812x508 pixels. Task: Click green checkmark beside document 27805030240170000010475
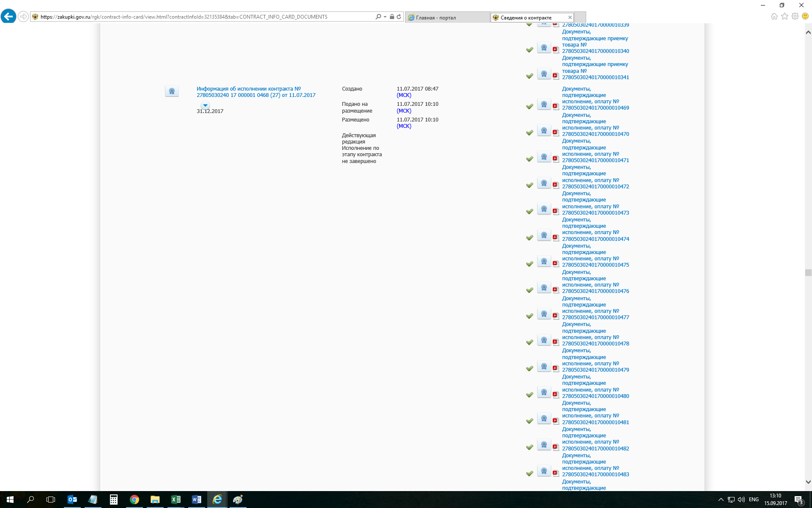[529, 264]
